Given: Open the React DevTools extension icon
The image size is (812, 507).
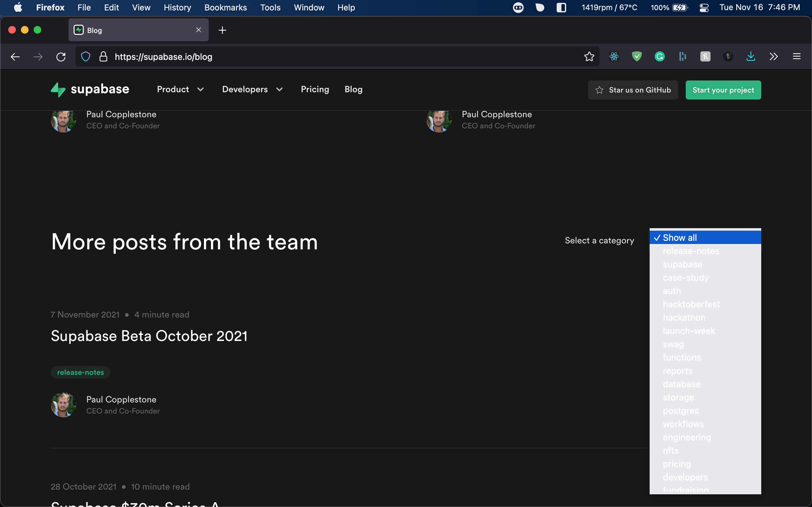Looking at the screenshot, I should [x=614, y=57].
